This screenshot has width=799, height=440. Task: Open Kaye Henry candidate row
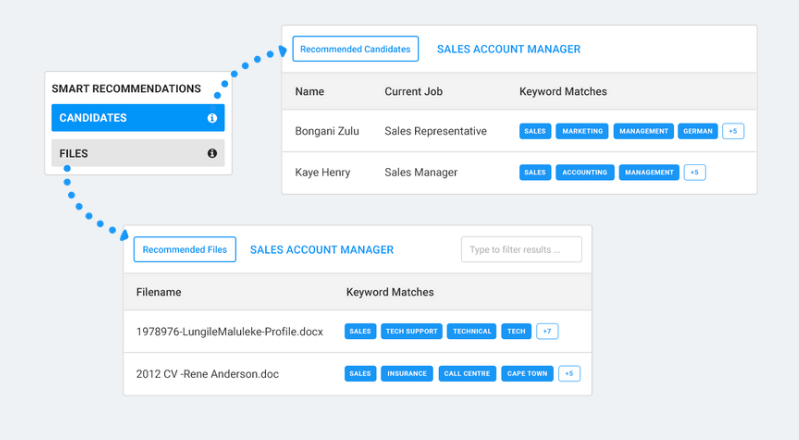[x=323, y=172]
